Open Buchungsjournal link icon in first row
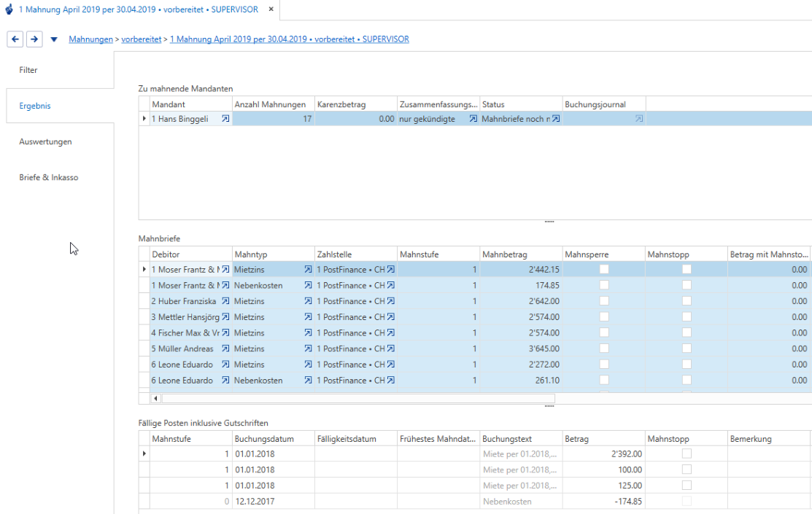Viewport: 812px width, 514px height. click(639, 119)
